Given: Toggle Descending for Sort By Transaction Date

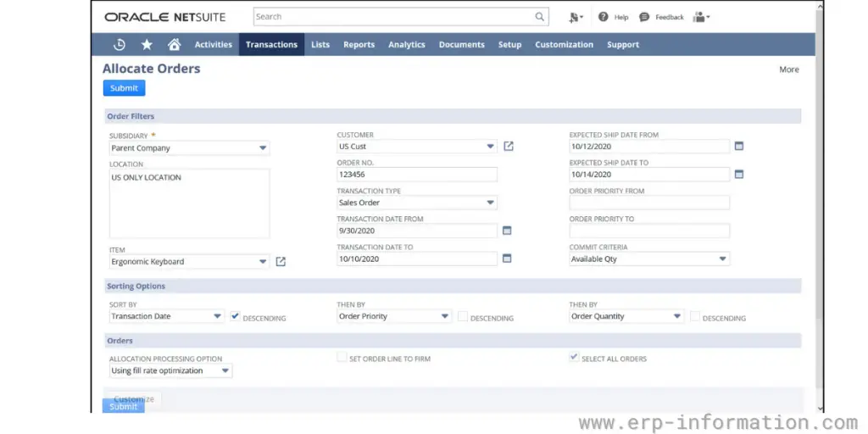Looking at the screenshot, I should click(x=236, y=316).
